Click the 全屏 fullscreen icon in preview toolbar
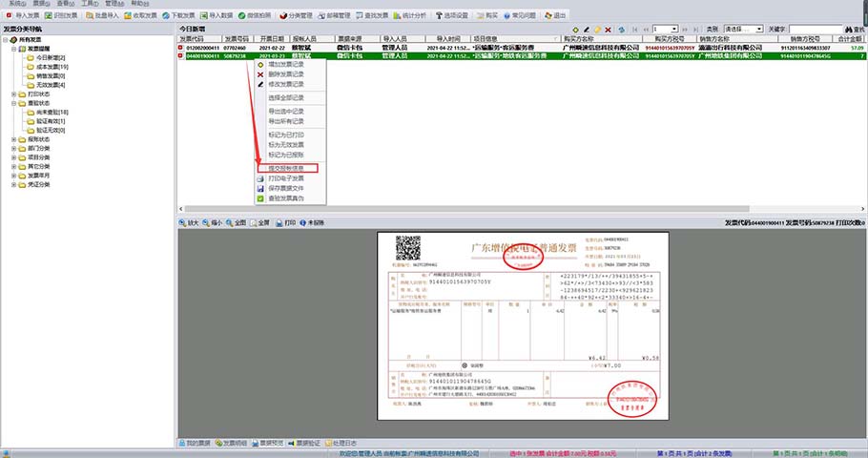The height and width of the screenshot is (458, 868). pyautogui.click(x=259, y=222)
